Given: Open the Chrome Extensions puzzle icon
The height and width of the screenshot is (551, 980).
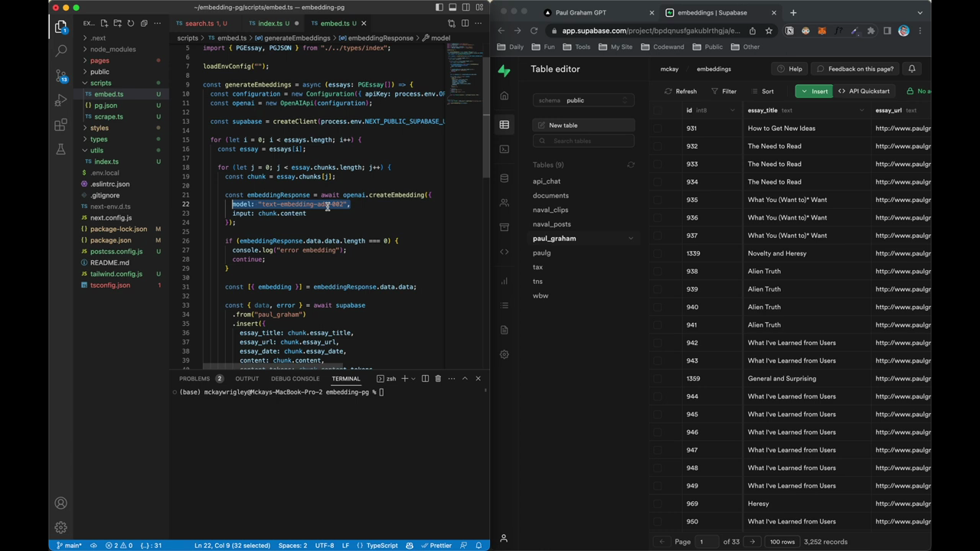Looking at the screenshot, I should pos(871,31).
